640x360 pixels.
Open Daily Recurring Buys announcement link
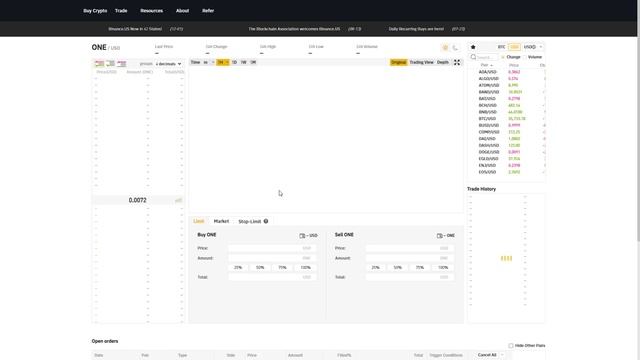tap(416, 29)
